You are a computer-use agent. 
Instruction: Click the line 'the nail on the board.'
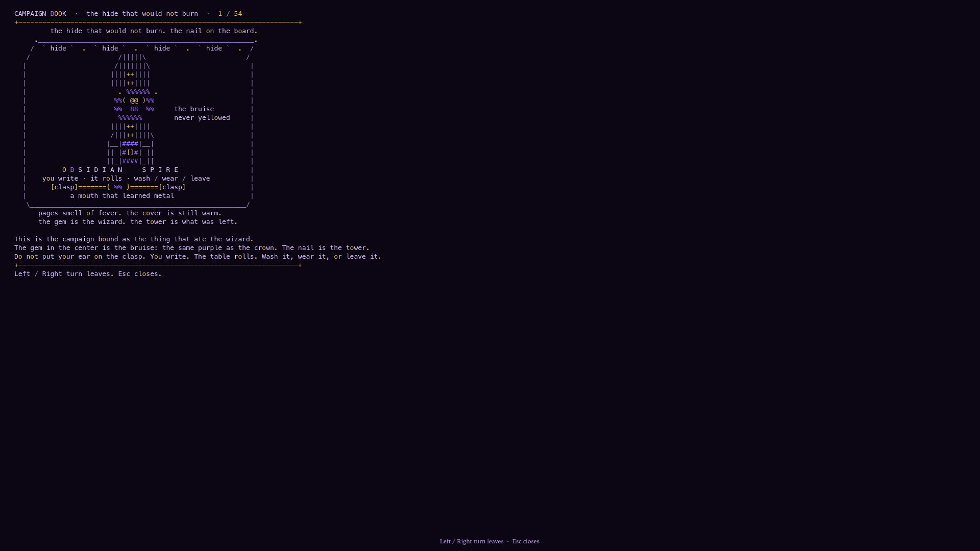click(214, 31)
